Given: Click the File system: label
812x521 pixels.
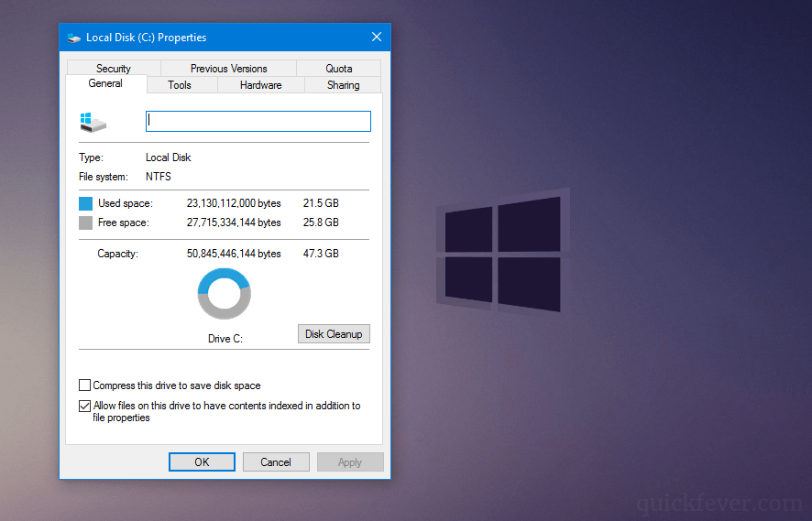Looking at the screenshot, I should (103, 177).
